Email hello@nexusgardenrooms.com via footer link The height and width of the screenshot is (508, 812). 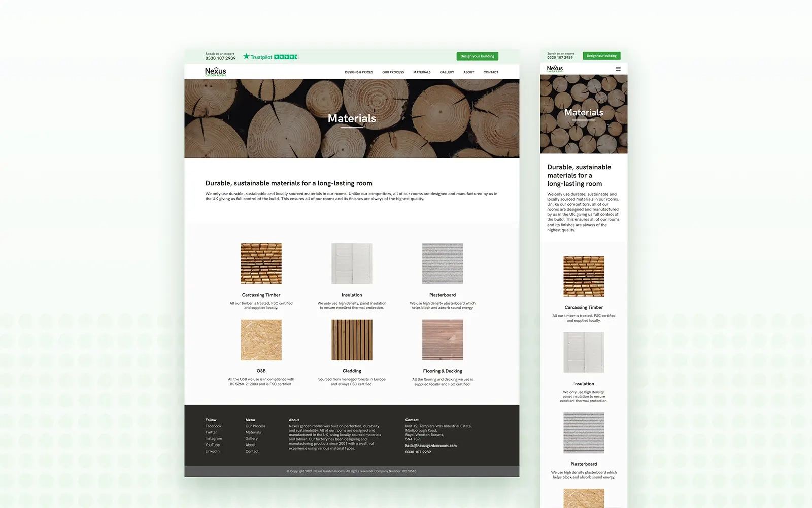pos(430,445)
